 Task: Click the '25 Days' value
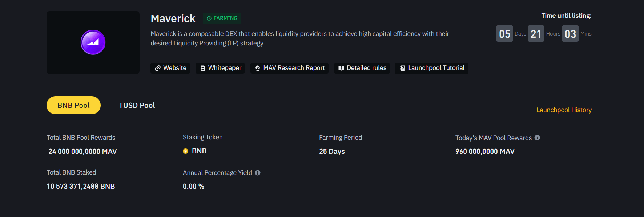coord(332,151)
